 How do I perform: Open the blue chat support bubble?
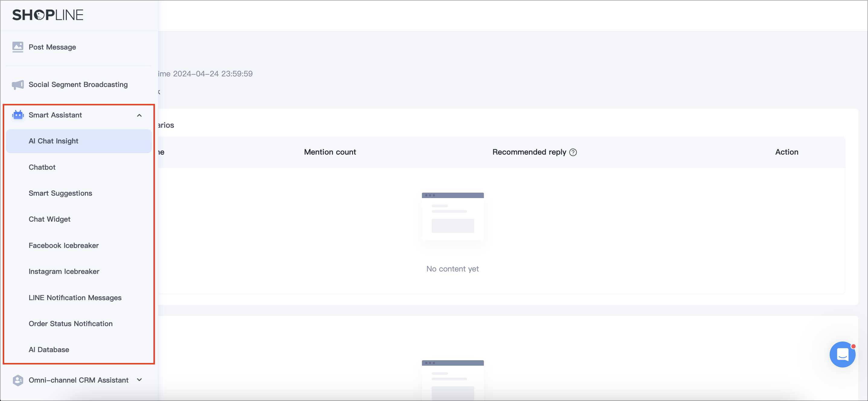[842, 354]
